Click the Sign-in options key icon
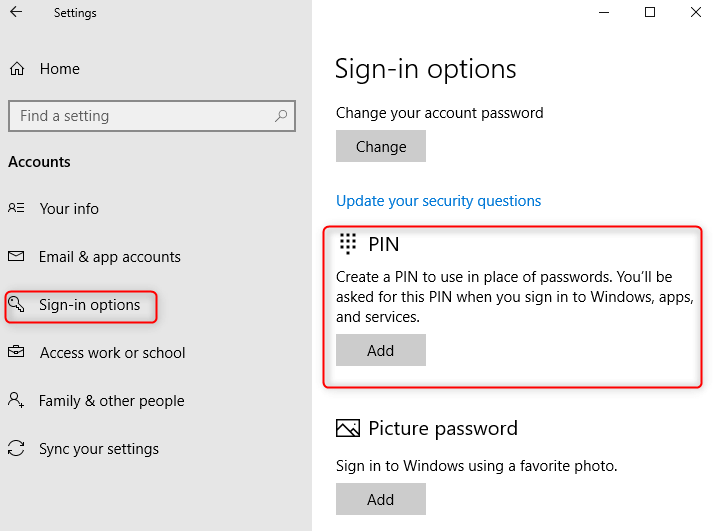Image resolution: width=713 pixels, height=531 pixels. [17, 304]
